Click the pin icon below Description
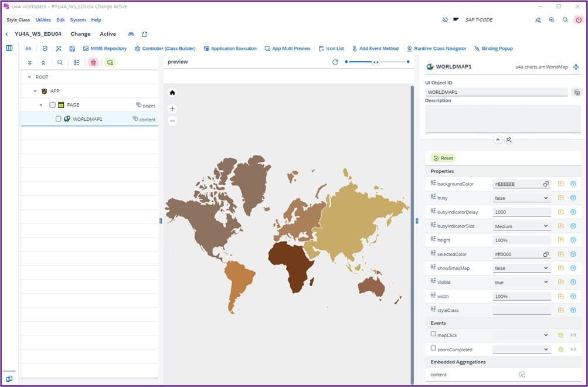 [x=509, y=140]
